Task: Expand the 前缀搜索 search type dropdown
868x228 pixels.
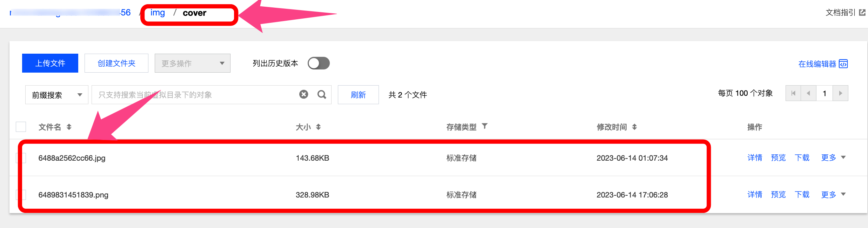Action: [56, 95]
